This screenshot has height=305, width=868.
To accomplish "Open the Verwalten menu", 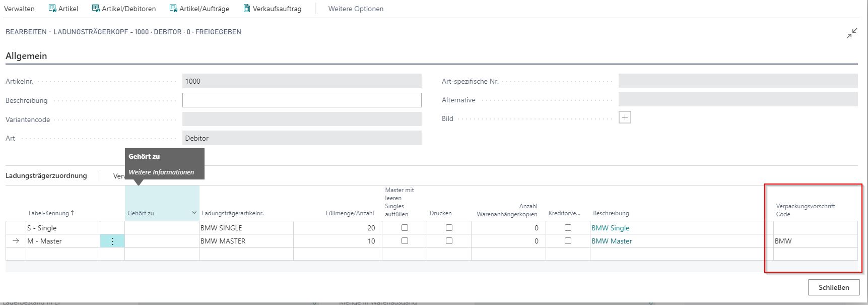I will [x=19, y=9].
